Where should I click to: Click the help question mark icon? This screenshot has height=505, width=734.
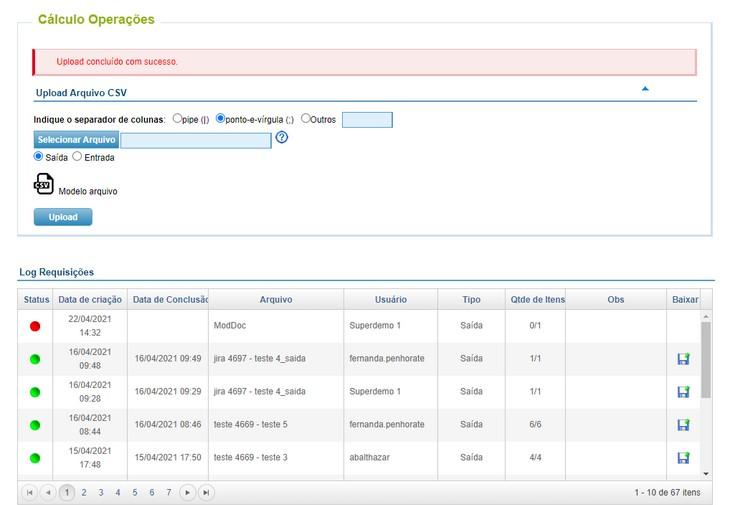282,137
